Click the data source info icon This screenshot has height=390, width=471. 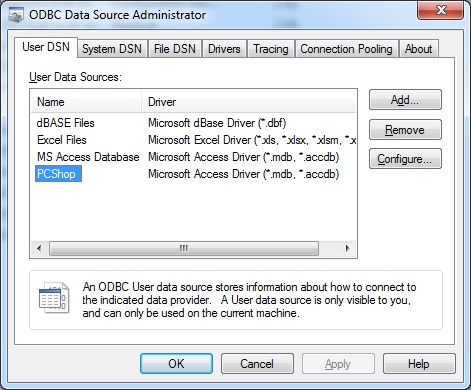click(x=54, y=298)
